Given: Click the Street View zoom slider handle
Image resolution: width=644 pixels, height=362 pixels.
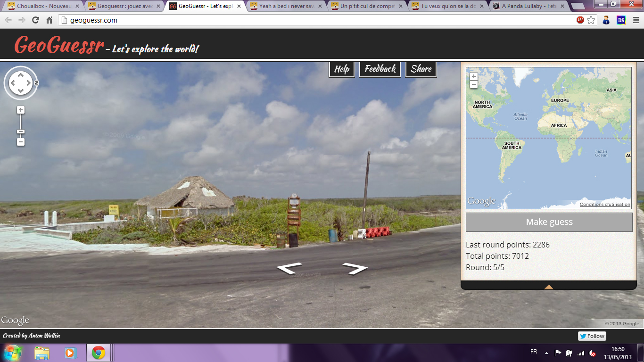Looking at the screenshot, I should [21, 132].
